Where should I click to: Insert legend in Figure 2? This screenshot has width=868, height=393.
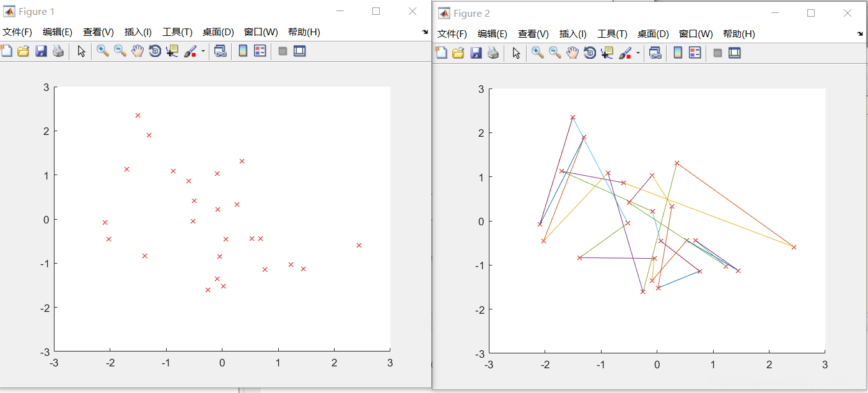pos(695,53)
